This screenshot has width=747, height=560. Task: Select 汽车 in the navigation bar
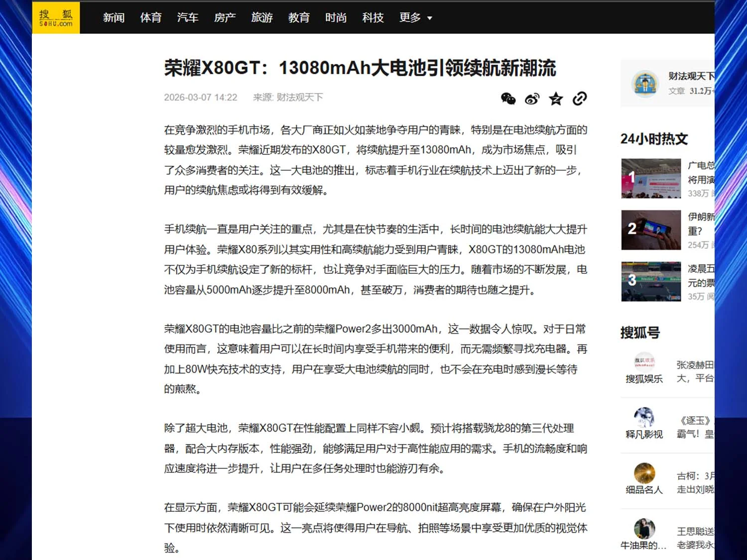pos(188,18)
